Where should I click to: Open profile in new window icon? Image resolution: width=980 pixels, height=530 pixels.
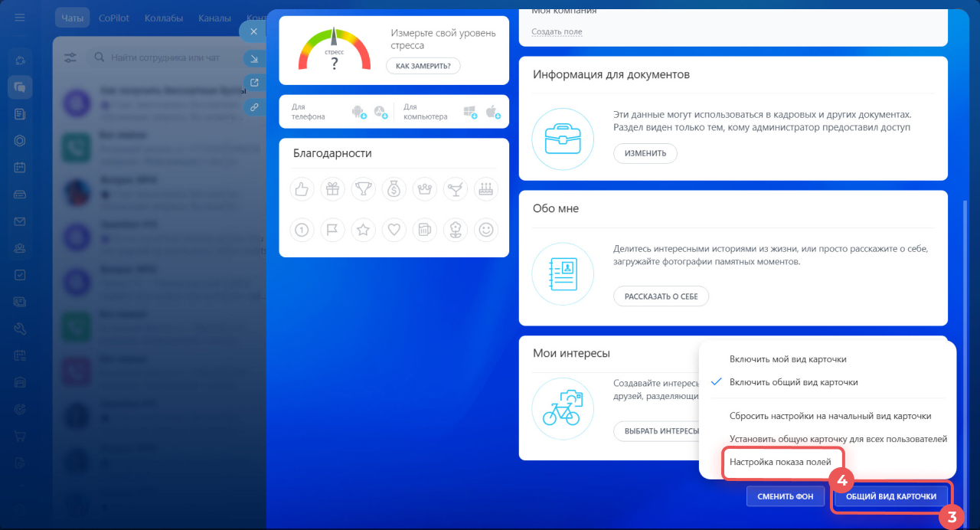click(x=253, y=83)
